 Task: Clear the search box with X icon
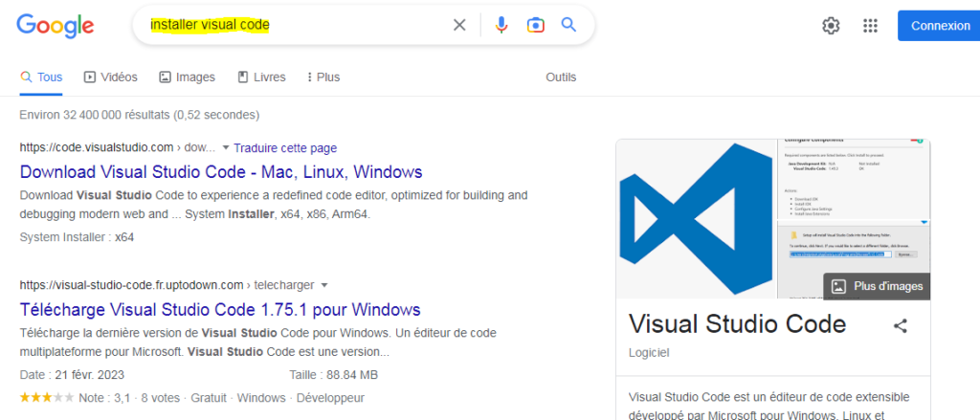click(459, 25)
